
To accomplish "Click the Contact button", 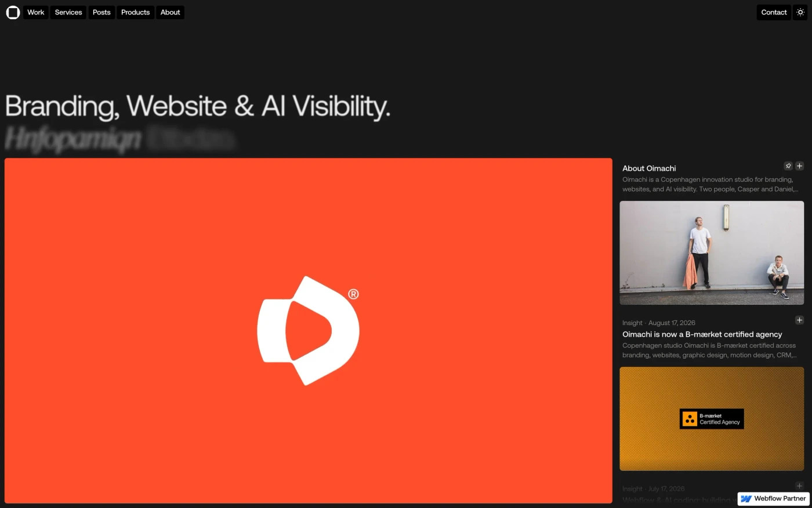I will (774, 12).
